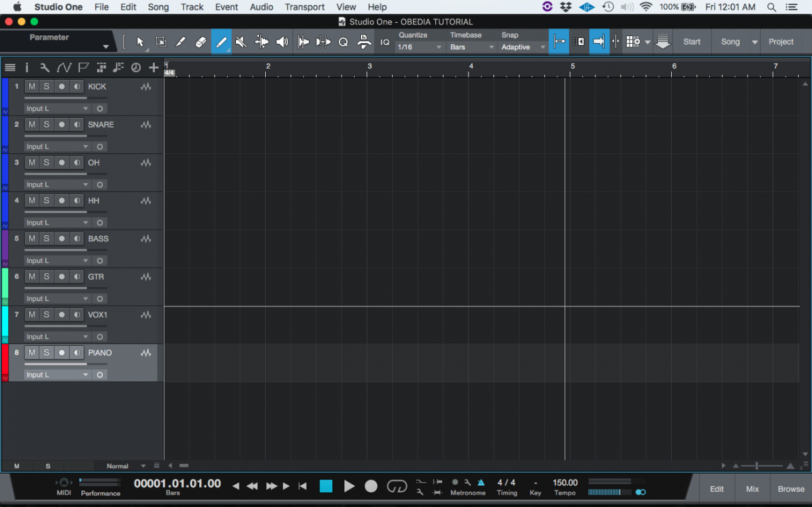Enable monitoring on the HH track
This screenshot has height=507, width=812.
tap(76, 200)
